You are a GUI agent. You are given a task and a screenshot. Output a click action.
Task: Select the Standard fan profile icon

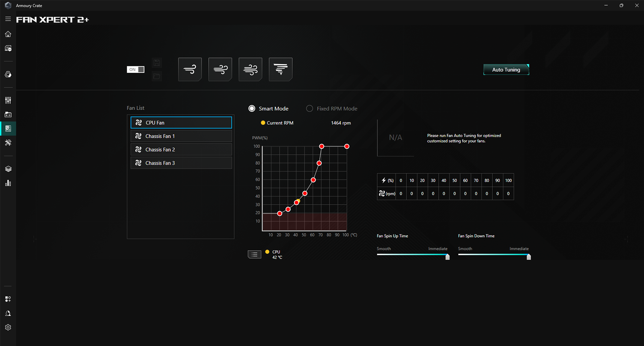click(x=220, y=69)
